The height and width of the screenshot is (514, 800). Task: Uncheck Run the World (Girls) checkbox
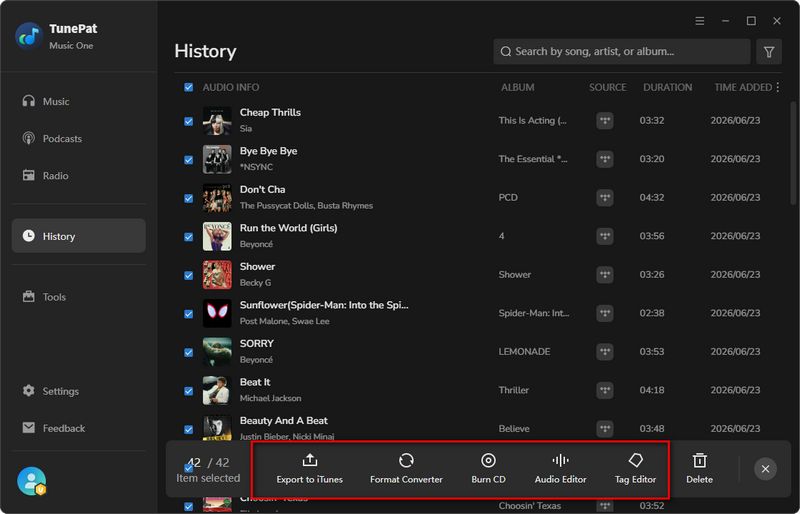point(189,237)
